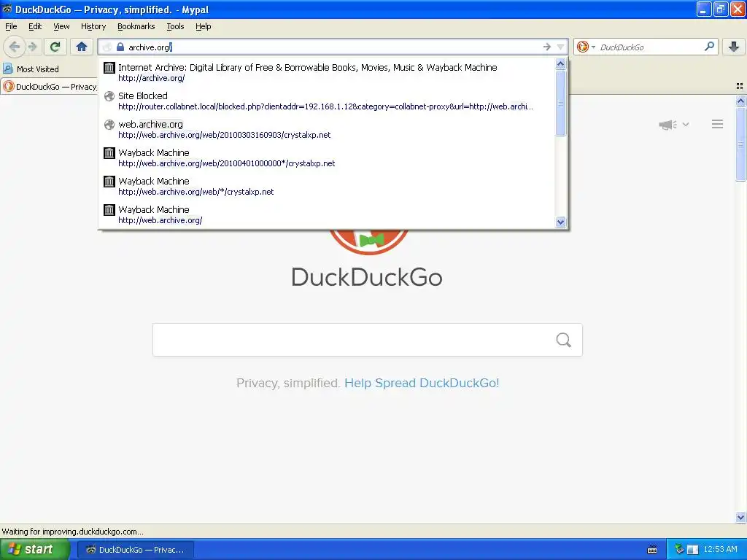Click the 12:53 AM taskbar clock
Image resolution: width=747 pixels, height=560 pixels.
[x=720, y=549]
